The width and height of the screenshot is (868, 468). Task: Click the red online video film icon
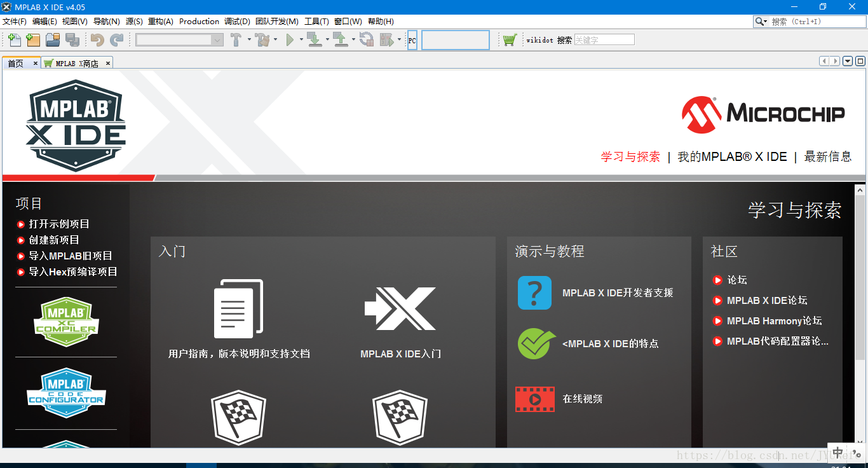coord(534,399)
